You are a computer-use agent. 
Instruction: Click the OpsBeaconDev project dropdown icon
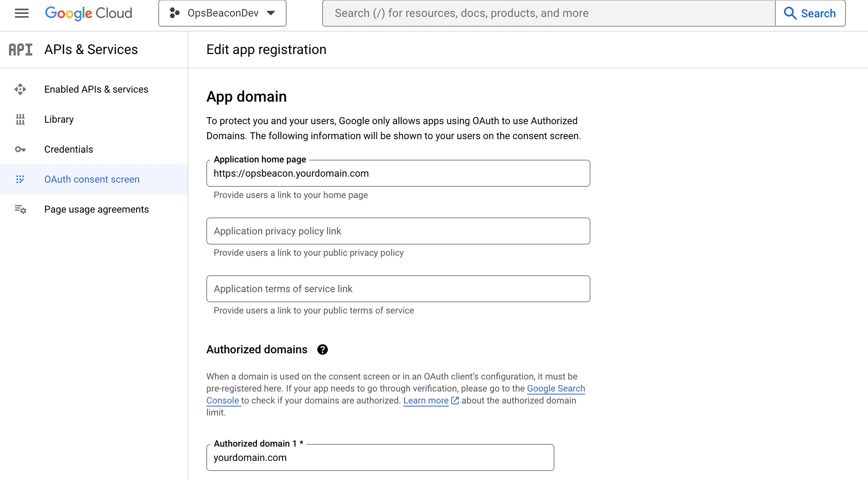click(270, 13)
